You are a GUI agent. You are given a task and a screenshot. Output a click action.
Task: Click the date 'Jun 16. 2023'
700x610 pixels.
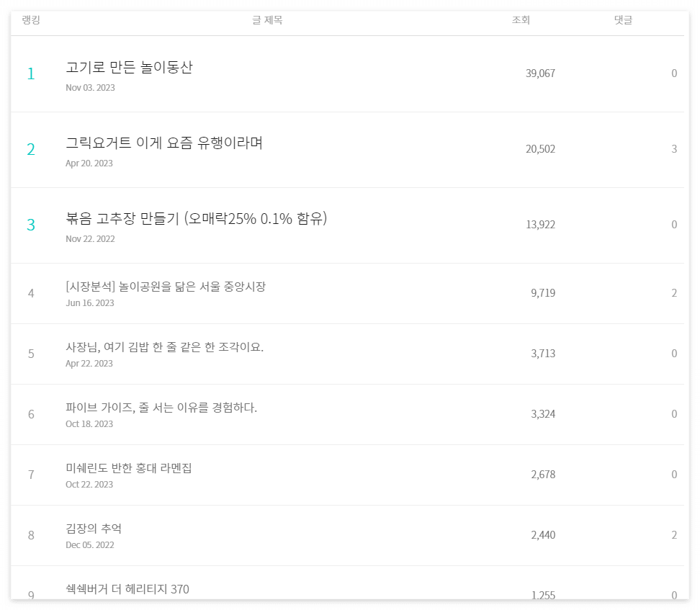(x=90, y=303)
